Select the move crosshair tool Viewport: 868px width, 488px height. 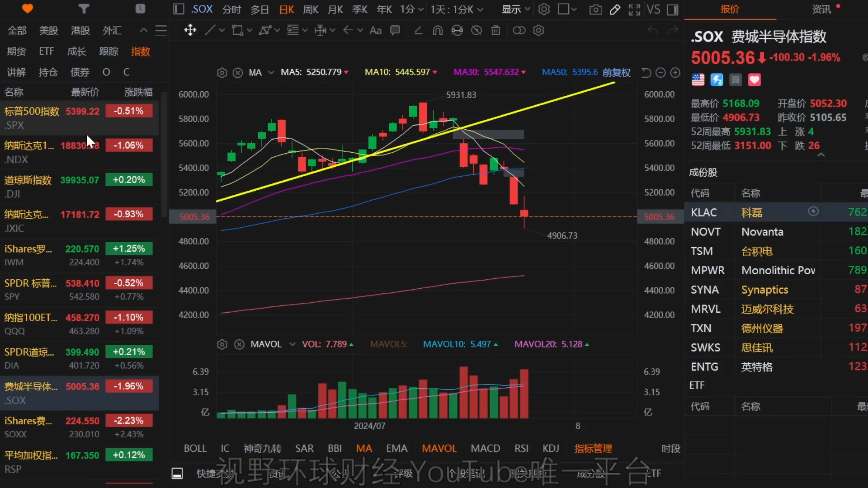click(190, 30)
